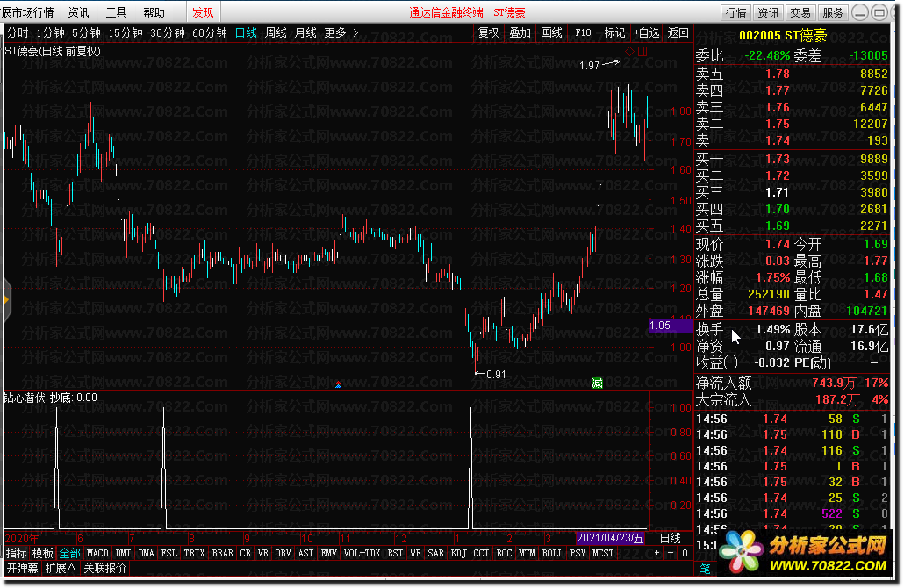
Task: Click the − zoom button in indicator bar
Action: pyautogui.click(x=671, y=554)
